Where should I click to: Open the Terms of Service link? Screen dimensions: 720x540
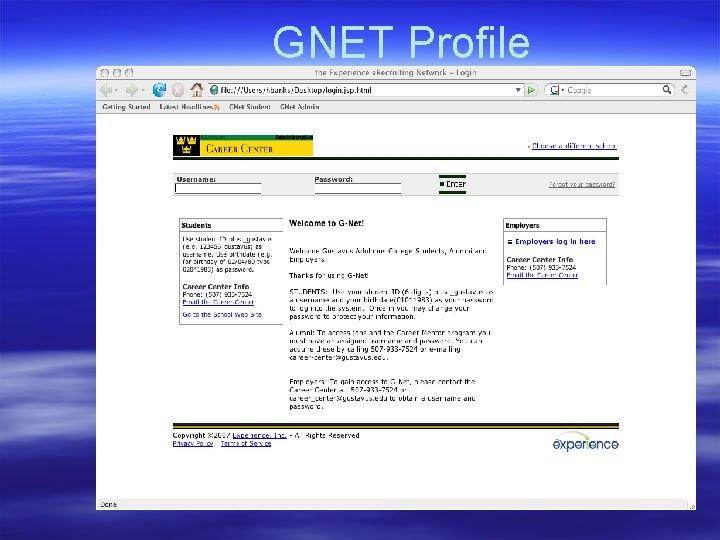coord(246,444)
